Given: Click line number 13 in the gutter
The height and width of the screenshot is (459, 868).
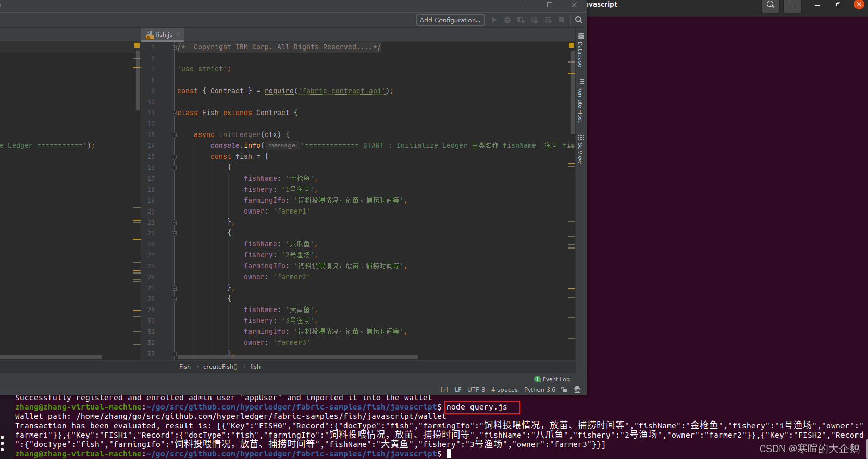Looking at the screenshot, I should pos(151,135).
